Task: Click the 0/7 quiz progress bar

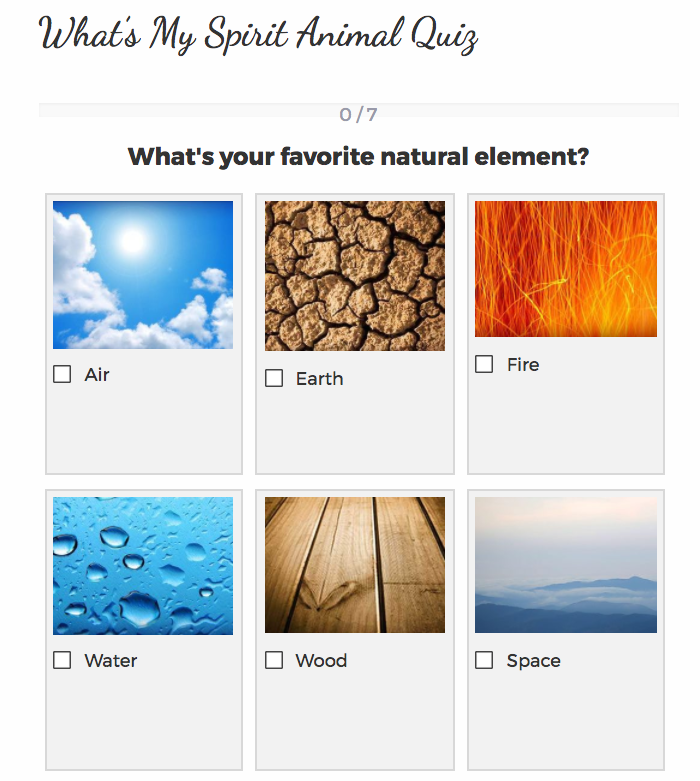Action: 358,111
